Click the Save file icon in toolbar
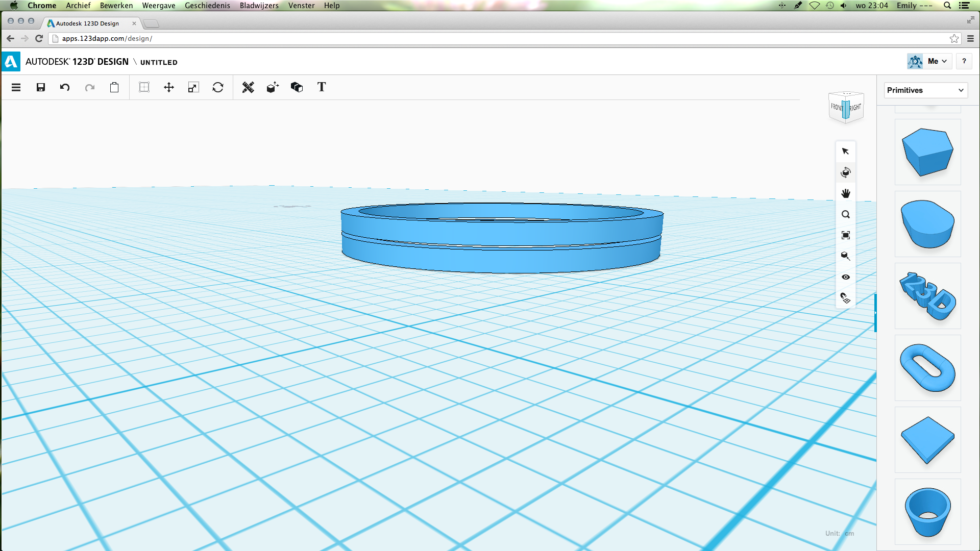Screen dimensions: 980x551 tap(40, 87)
